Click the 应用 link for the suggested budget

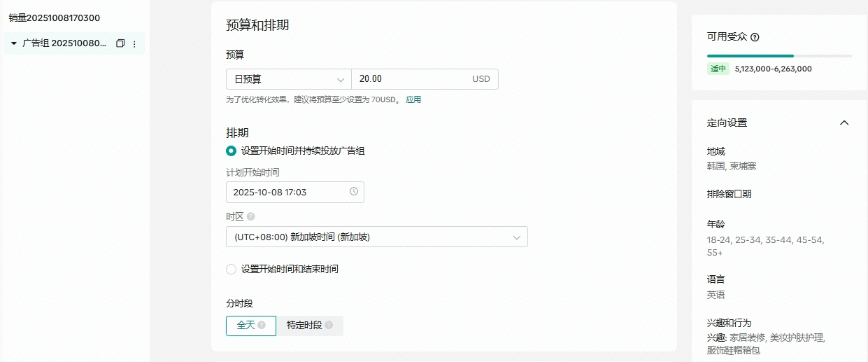(x=413, y=100)
